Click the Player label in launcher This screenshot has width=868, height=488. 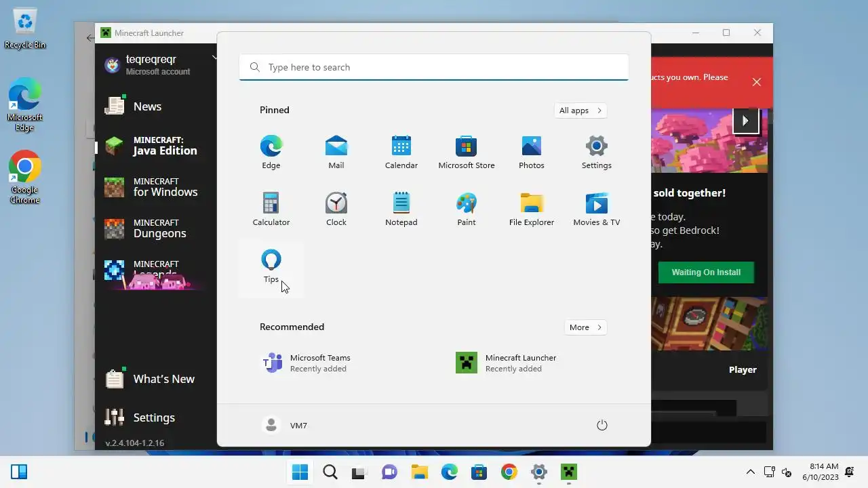pos(743,369)
